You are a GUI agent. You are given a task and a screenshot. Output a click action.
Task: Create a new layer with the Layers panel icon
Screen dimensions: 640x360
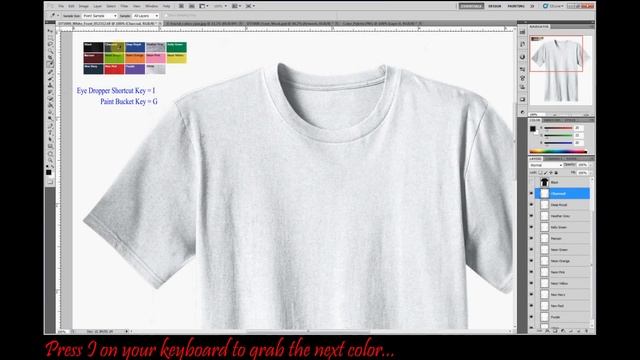click(579, 331)
